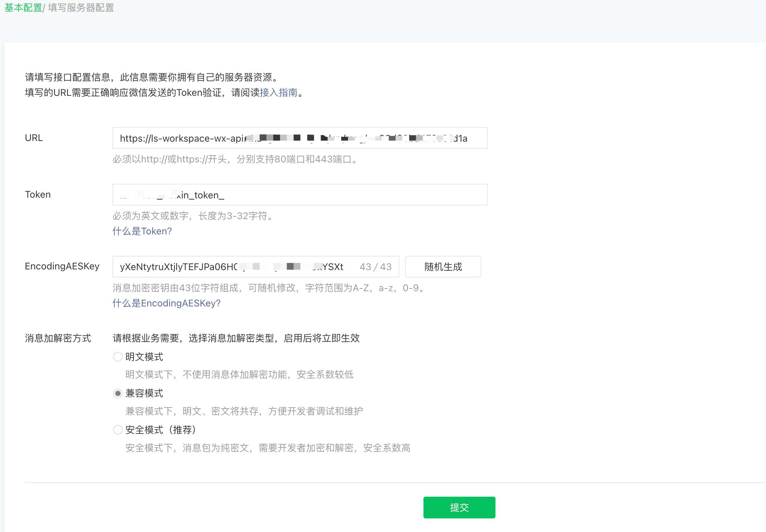The width and height of the screenshot is (766, 532).
Task: Open the 什么是Token? help link
Action: (x=142, y=231)
